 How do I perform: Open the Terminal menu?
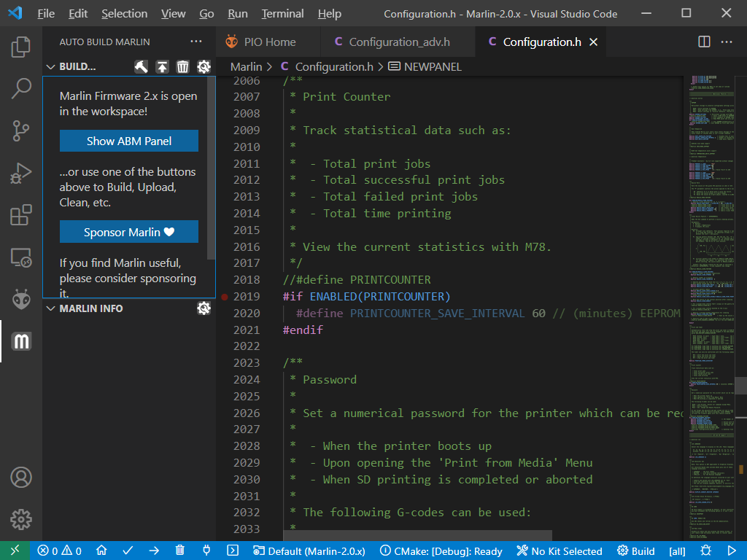[x=282, y=14]
